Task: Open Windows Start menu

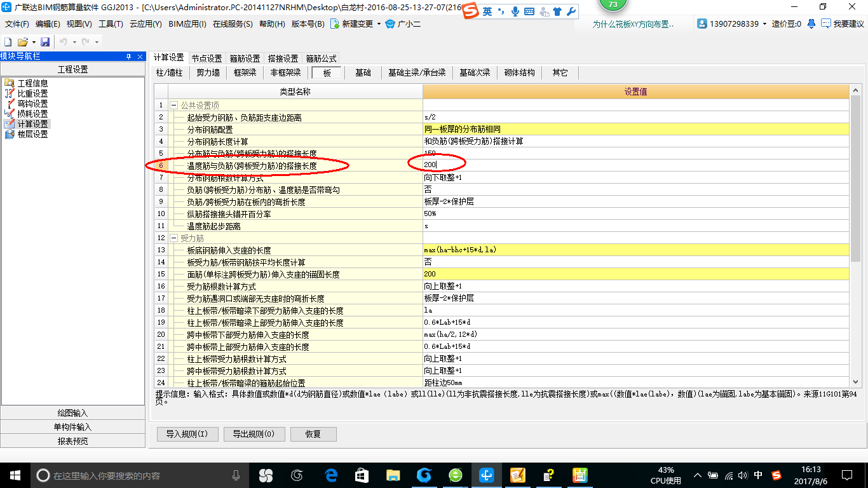Action: (15, 475)
